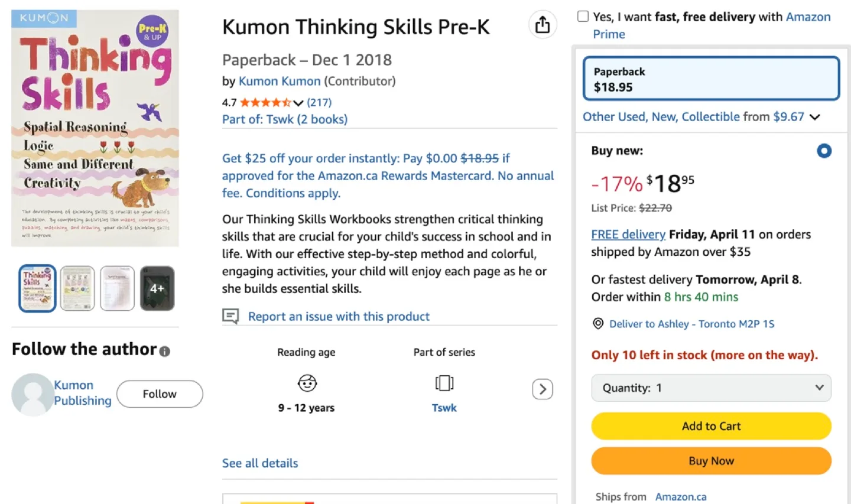851x504 pixels.
Task: Click the Add to Cart button
Action: pyautogui.click(x=711, y=426)
